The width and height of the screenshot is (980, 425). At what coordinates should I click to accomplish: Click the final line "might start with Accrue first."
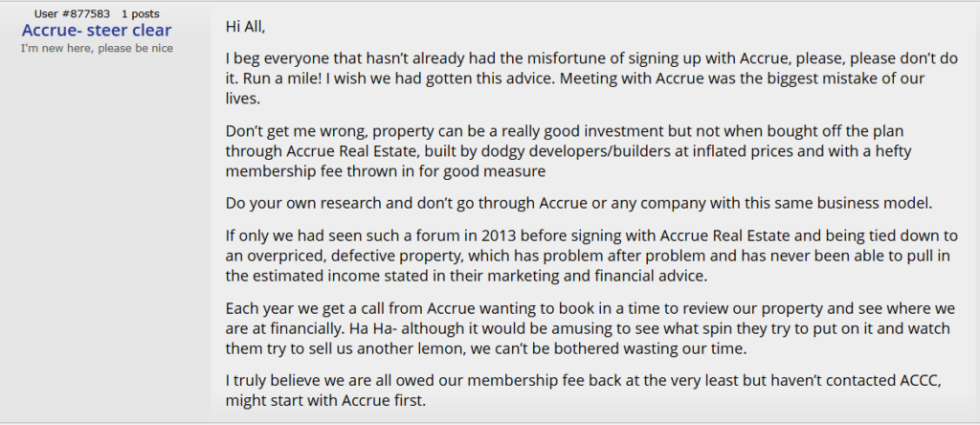(x=325, y=401)
